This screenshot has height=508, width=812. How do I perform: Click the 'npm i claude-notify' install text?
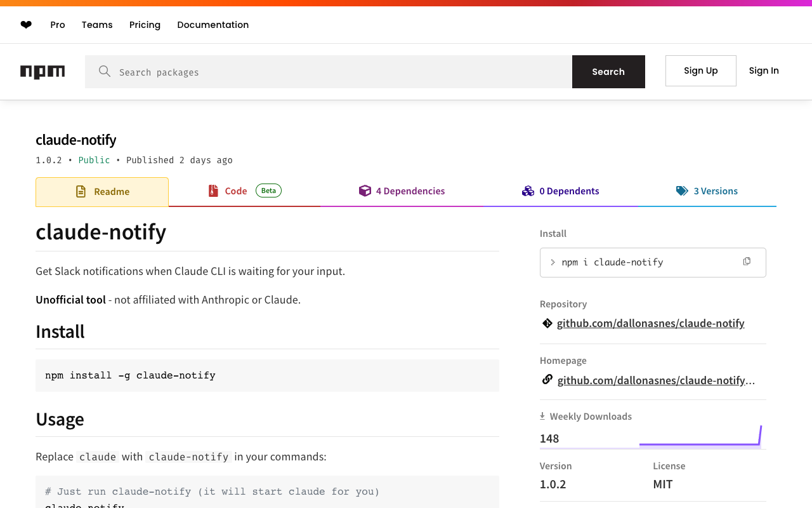612,262
